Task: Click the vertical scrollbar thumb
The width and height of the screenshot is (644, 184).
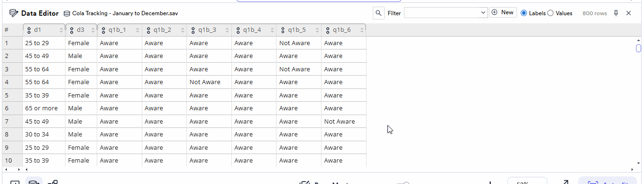Action: [638, 48]
